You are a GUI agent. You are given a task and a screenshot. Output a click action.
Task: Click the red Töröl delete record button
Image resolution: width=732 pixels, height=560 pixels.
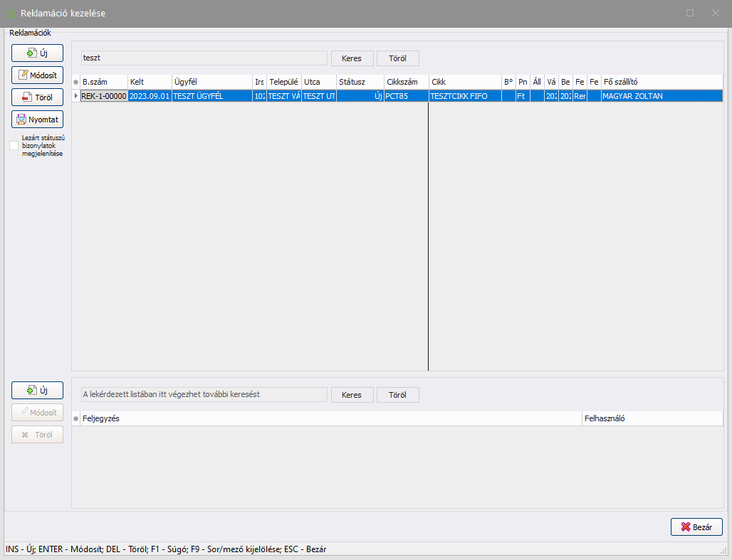pos(37,97)
